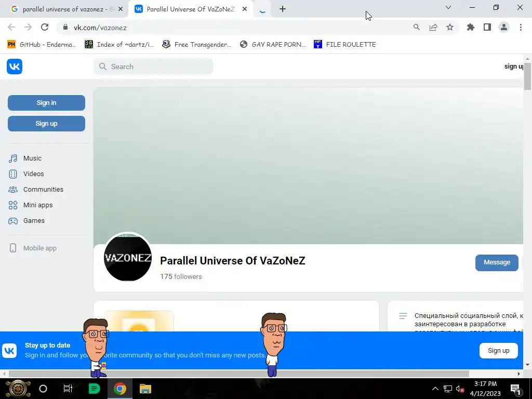Image resolution: width=532 pixels, height=399 pixels.
Task: Click the Mini apps icon in the VK sidebar
Action: pyautogui.click(x=13, y=205)
